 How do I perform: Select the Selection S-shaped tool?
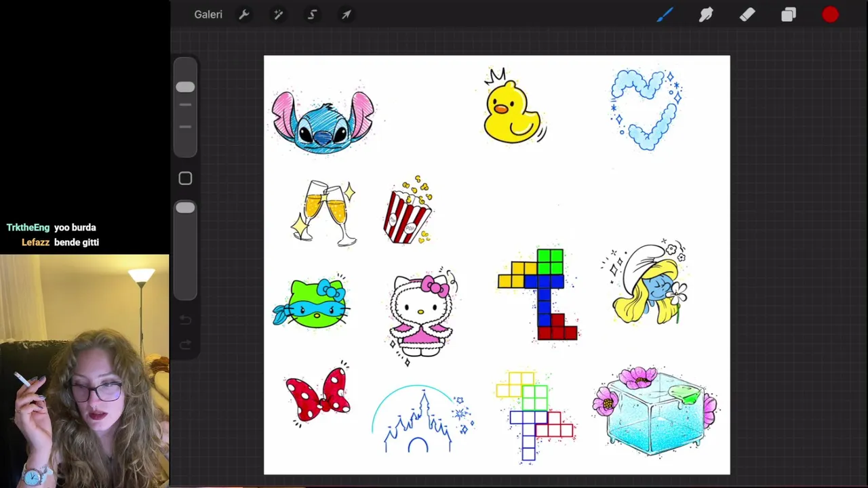313,14
